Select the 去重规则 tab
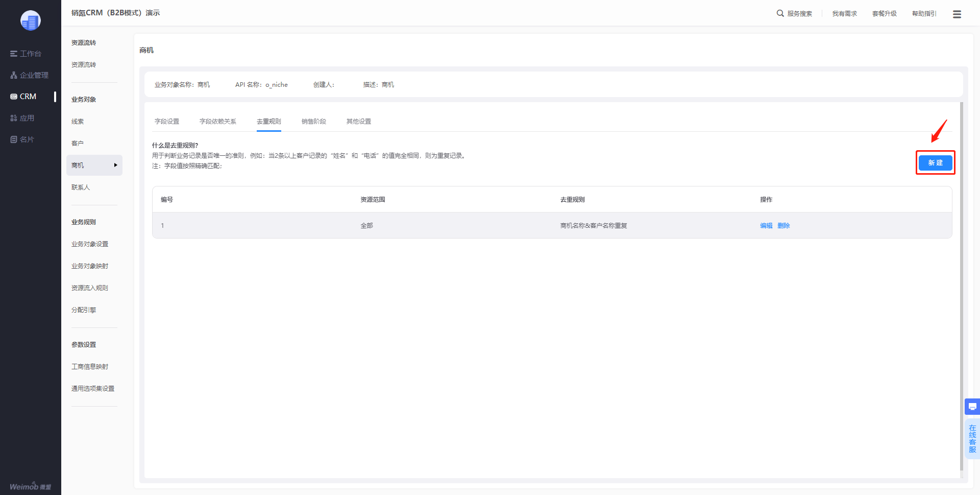This screenshot has height=495, width=980. (x=269, y=122)
